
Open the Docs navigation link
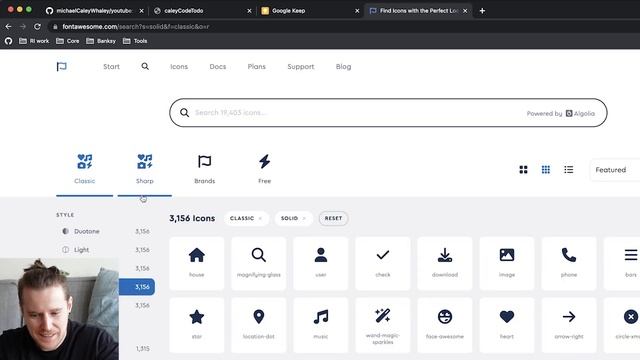218,67
